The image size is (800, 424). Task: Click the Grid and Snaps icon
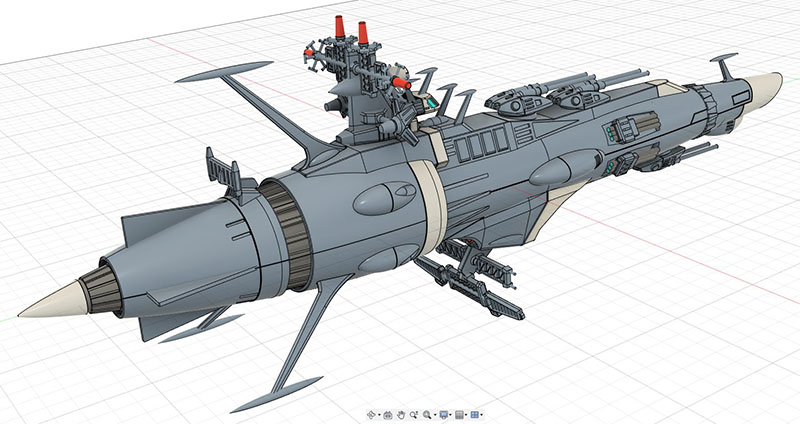[x=459, y=415]
